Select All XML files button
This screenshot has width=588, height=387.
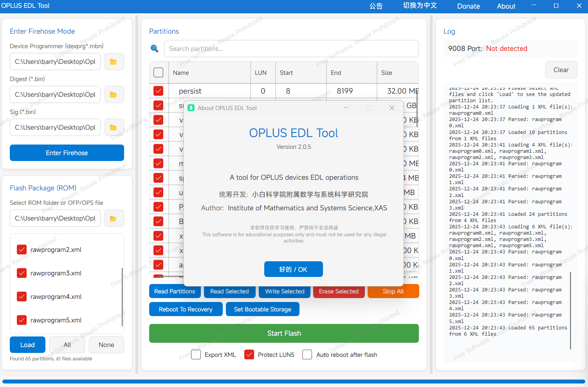67,345
